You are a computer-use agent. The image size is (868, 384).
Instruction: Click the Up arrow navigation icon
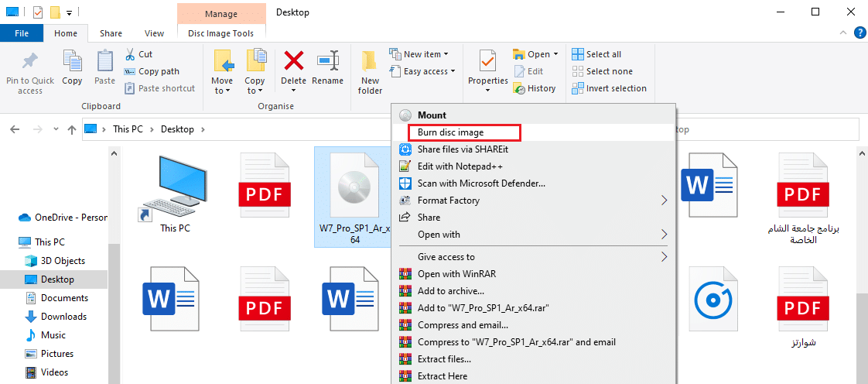click(72, 129)
